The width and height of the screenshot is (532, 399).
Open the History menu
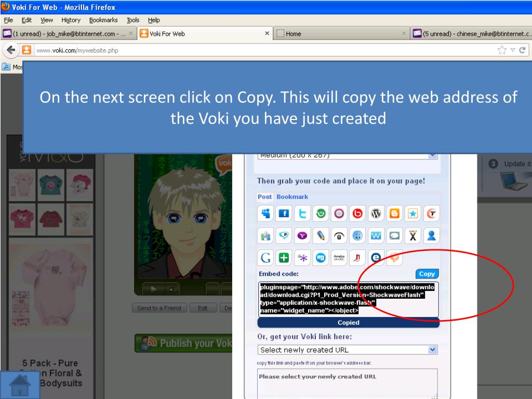pyautogui.click(x=71, y=20)
